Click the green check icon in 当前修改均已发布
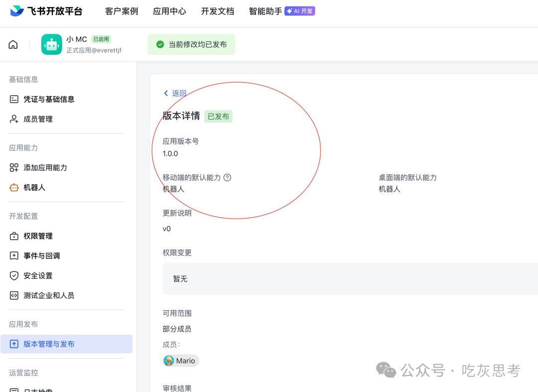538x392 pixels. click(x=160, y=44)
